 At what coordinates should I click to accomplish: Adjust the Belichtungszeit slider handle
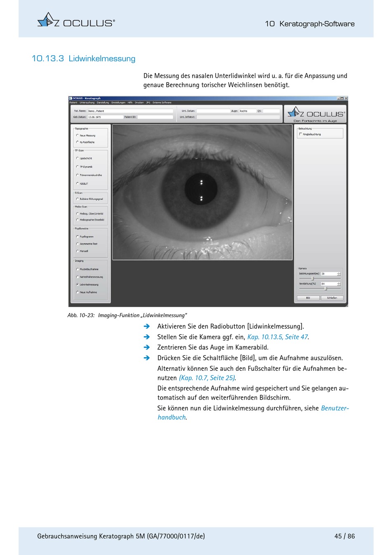(313, 279)
